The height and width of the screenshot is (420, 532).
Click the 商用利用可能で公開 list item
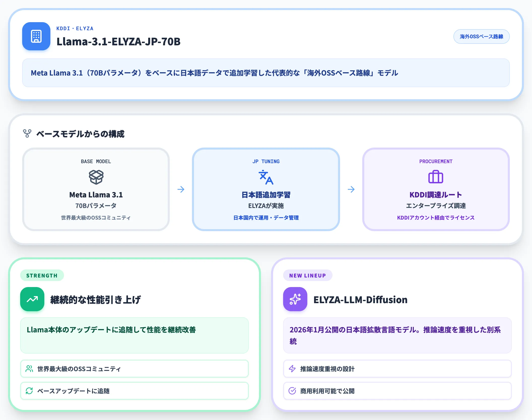pos(397,391)
